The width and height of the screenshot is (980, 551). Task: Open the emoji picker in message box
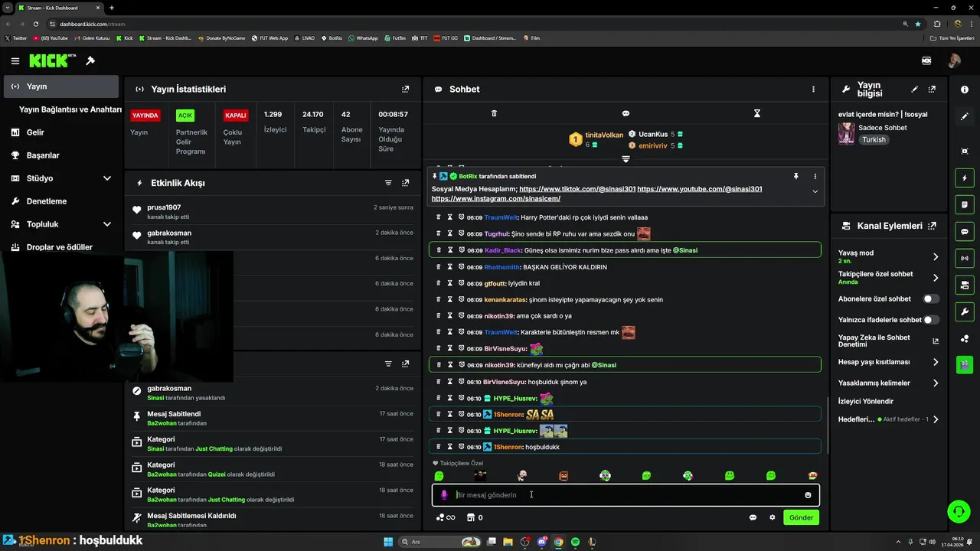tap(808, 495)
